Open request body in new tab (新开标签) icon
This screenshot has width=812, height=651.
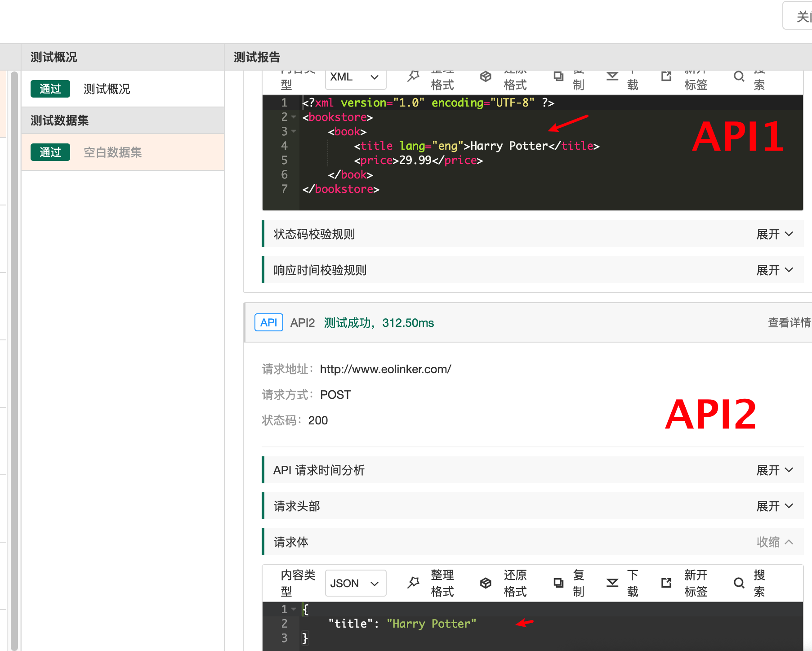pos(666,583)
